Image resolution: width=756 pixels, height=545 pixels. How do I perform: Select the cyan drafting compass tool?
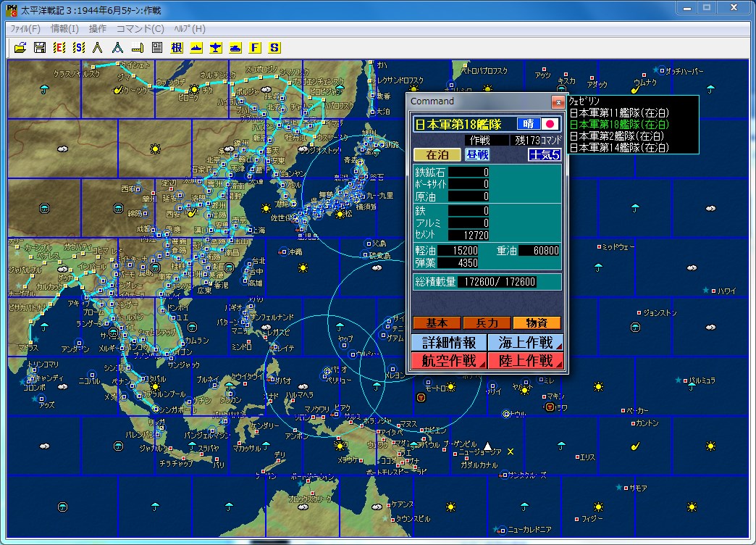tap(117, 47)
